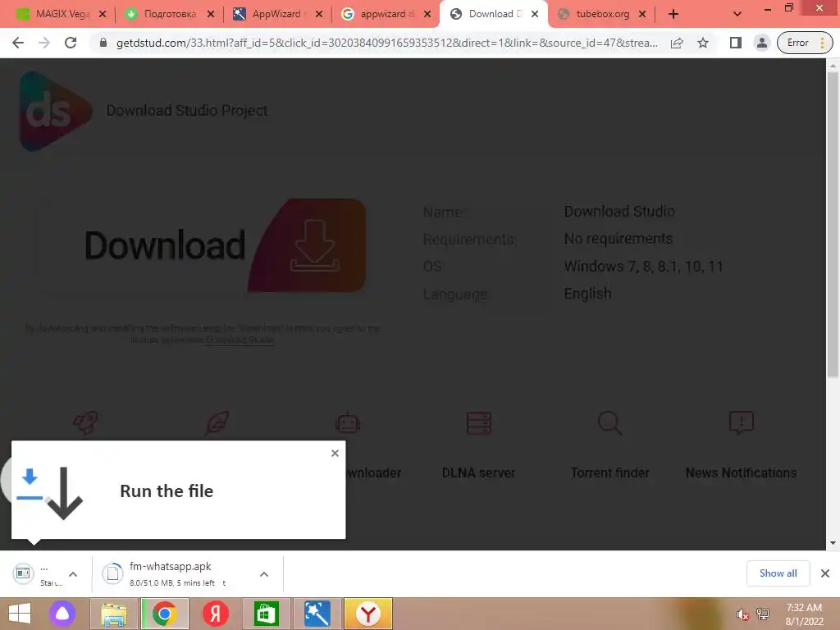Image resolution: width=840 pixels, height=630 pixels.
Task: Click the DLNA server icon
Action: click(x=478, y=423)
